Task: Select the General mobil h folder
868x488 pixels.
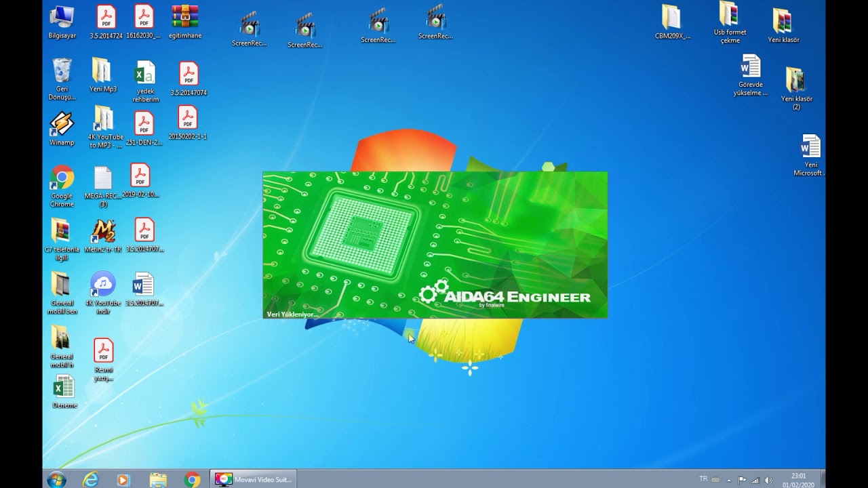Action: click(x=61, y=347)
